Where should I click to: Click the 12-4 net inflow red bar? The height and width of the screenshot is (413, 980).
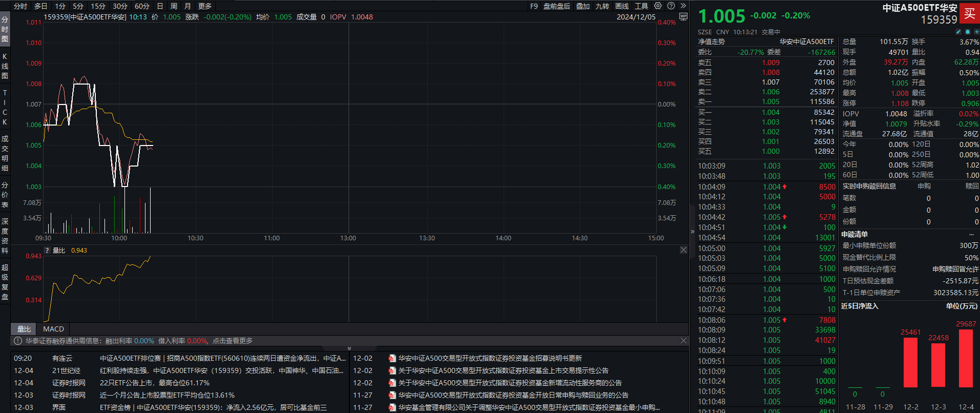click(966, 358)
